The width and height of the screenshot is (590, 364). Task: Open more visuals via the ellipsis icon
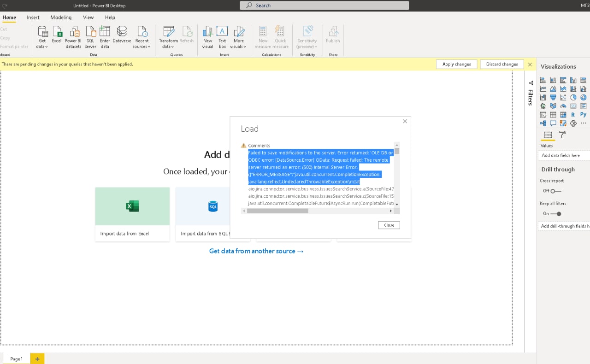point(584,123)
